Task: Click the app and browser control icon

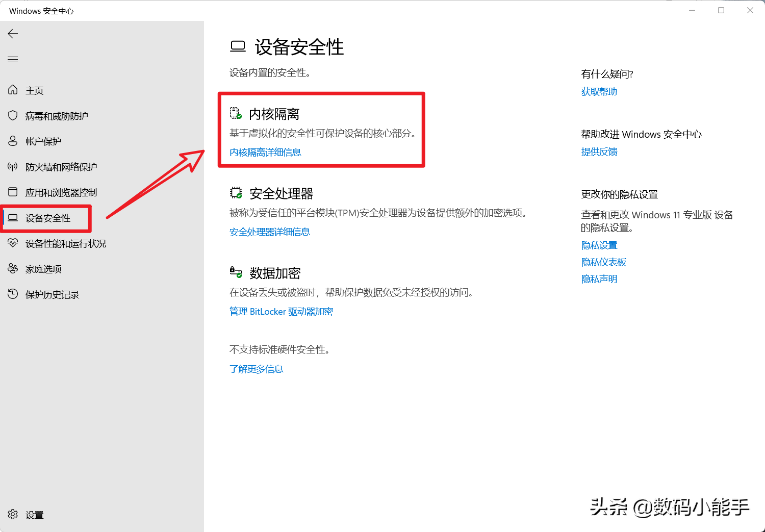Action: pos(13,192)
